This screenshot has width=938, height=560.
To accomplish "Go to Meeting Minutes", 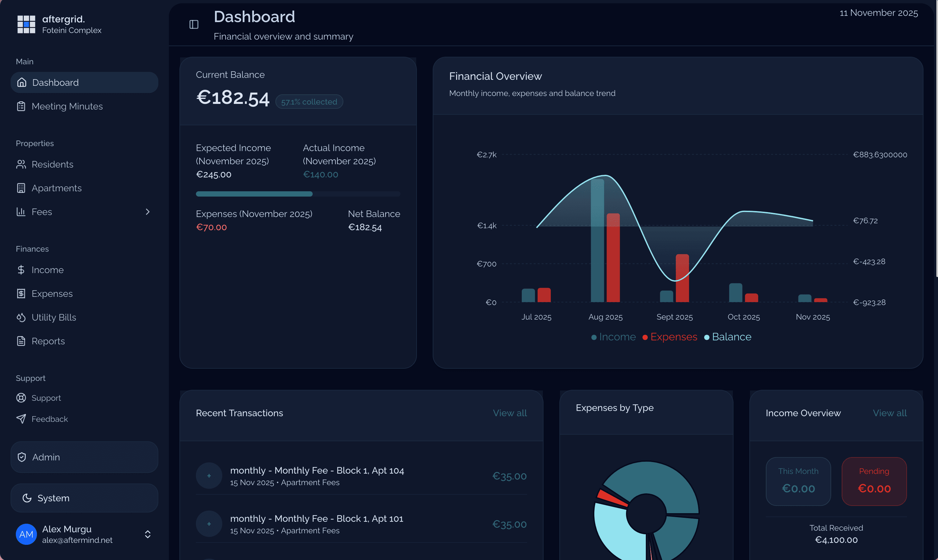I will tap(67, 106).
